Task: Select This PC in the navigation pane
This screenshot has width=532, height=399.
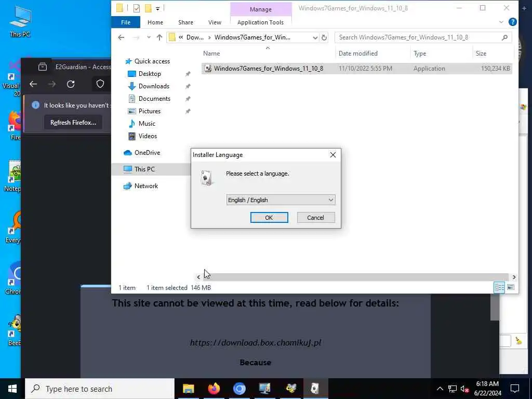Action: click(x=144, y=169)
